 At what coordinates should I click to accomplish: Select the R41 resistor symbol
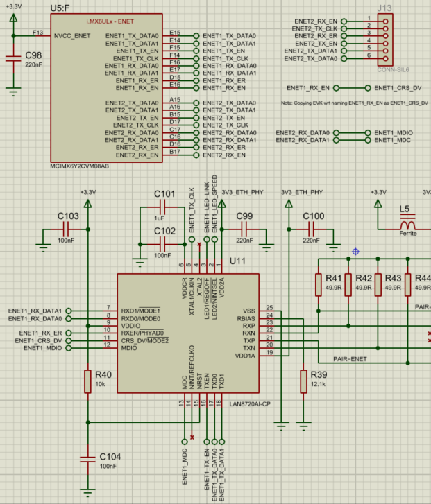pos(319,285)
